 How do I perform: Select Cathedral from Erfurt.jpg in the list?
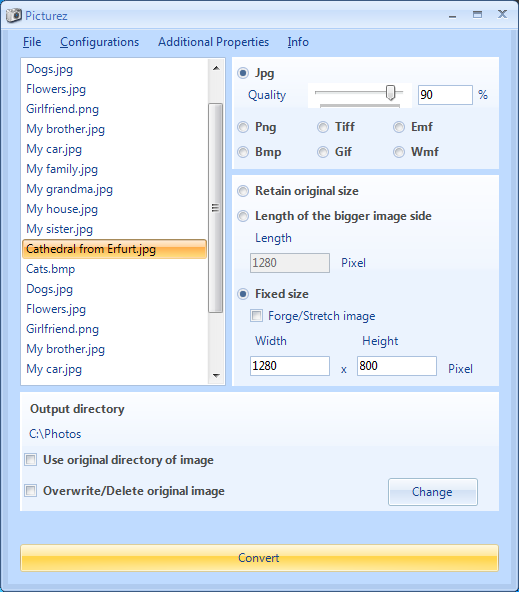pos(114,249)
